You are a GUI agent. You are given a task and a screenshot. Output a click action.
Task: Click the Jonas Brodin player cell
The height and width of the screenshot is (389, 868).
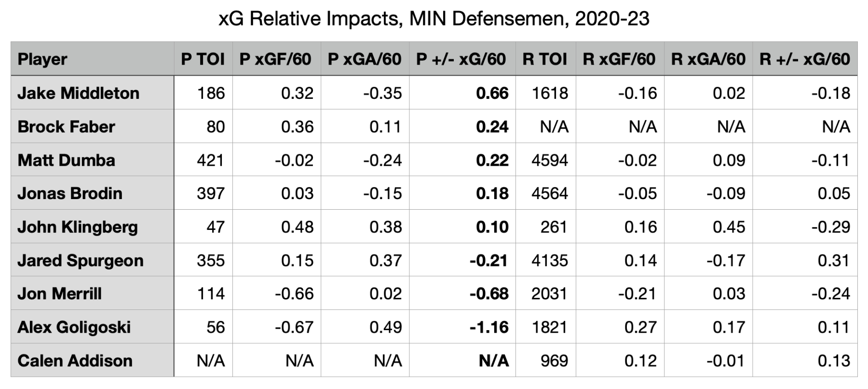click(x=70, y=193)
